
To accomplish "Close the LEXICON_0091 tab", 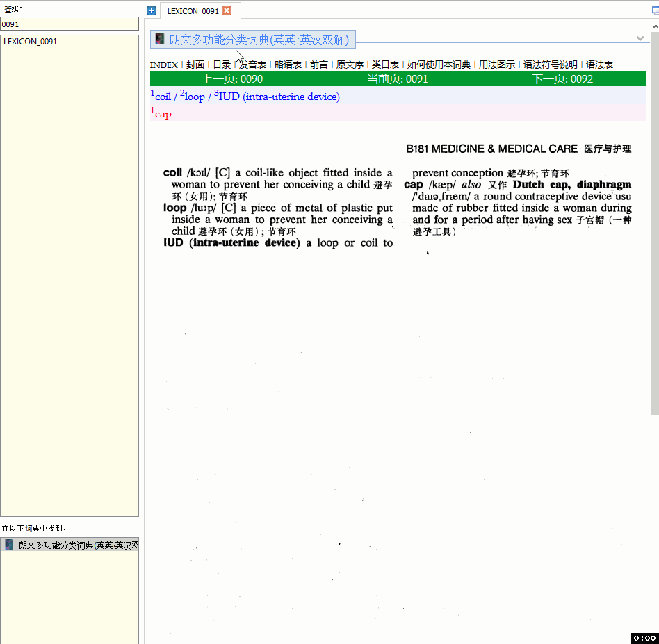I will (x=227, y=10).
